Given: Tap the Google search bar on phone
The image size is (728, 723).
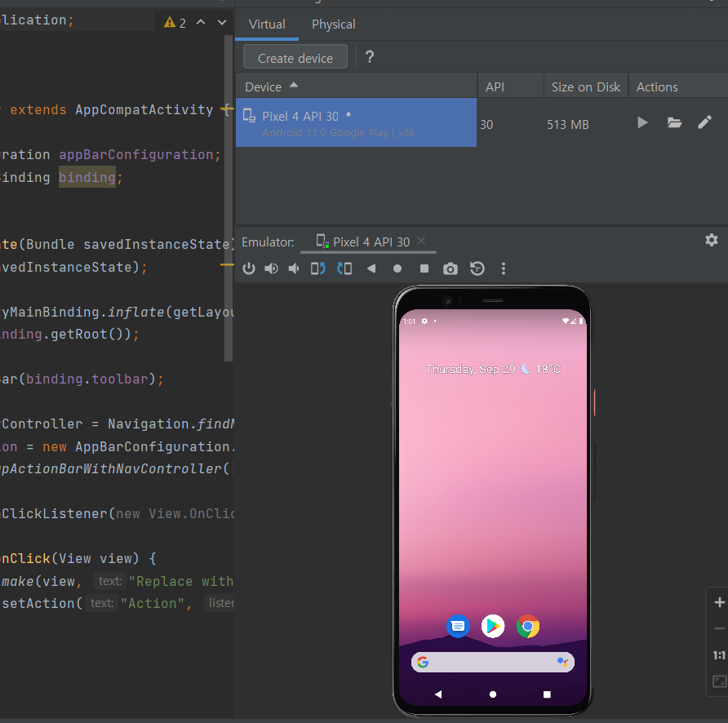Looking at the screenshot, I should (493, 662).
